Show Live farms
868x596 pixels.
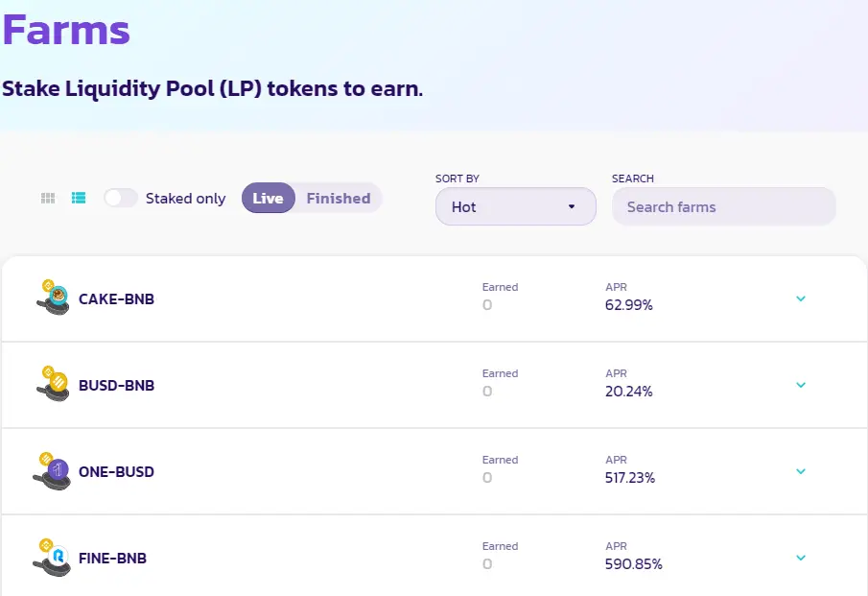point(268,199)
